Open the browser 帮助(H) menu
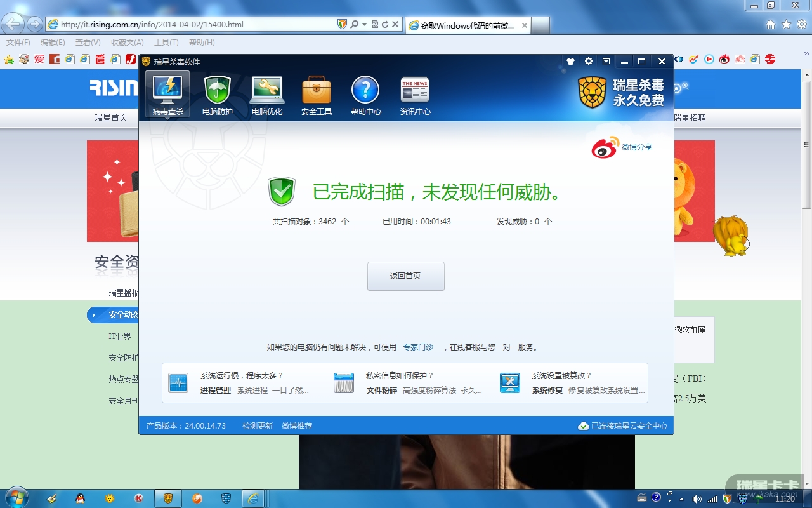Viewport: 812px width, 508px height. [x=202, y=43]
